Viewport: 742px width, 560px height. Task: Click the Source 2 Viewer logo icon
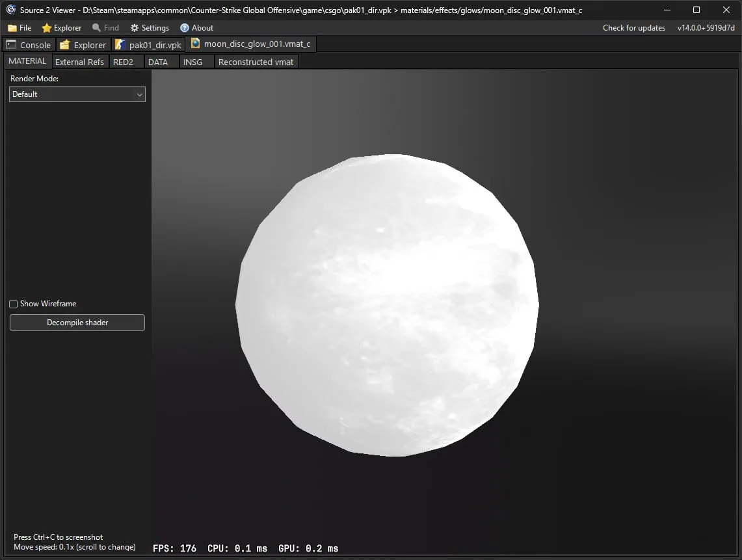(10, 10)
